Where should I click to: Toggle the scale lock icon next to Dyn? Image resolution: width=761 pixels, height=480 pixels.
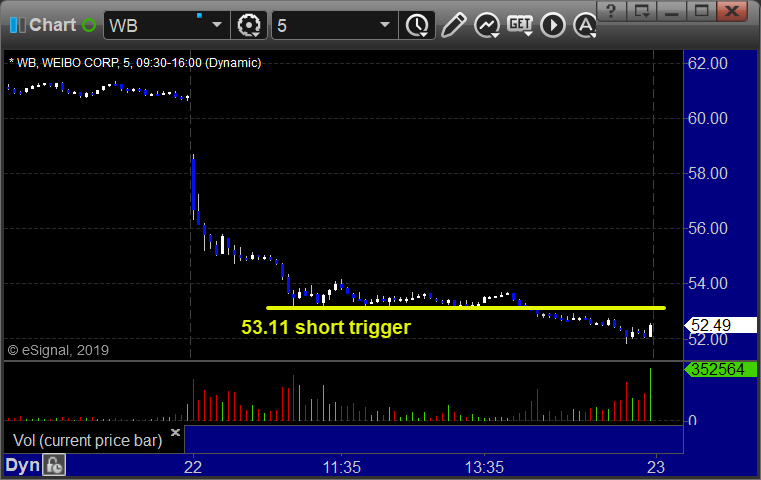54,465
